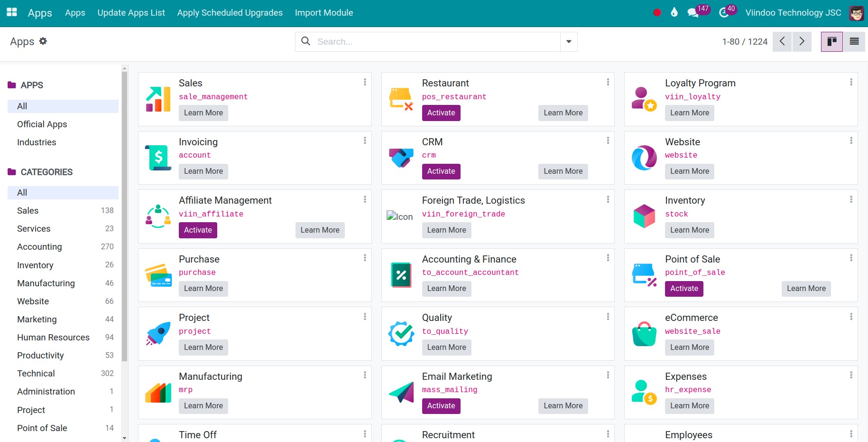868x442 pixels.
Task: Open the gear settings icon beside Apps
Action: point(43,41)
